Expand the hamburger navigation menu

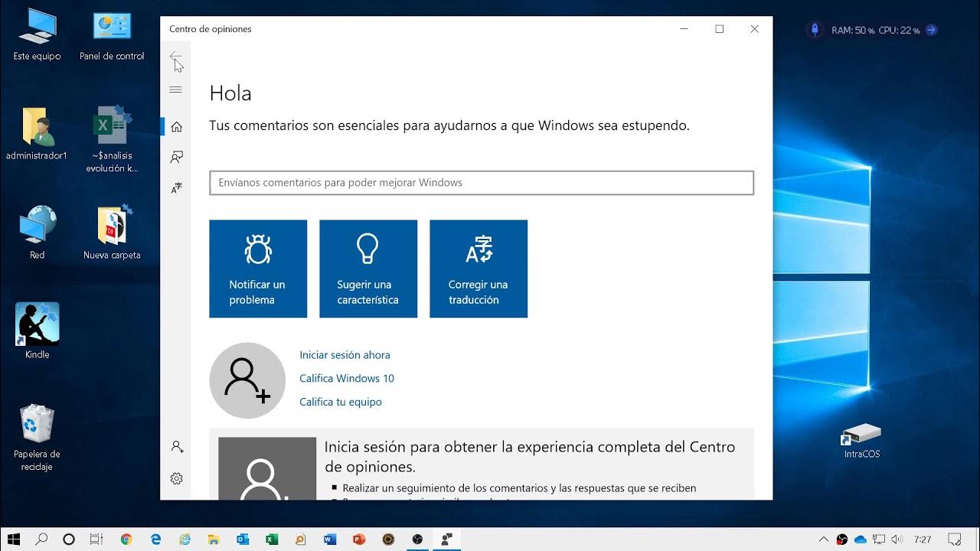(x=176, y=90)
